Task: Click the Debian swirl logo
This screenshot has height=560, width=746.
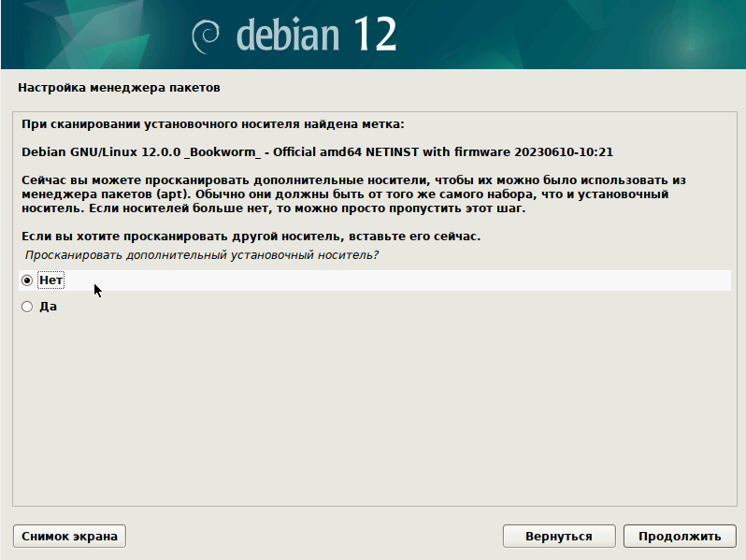Action: [206, 36]
